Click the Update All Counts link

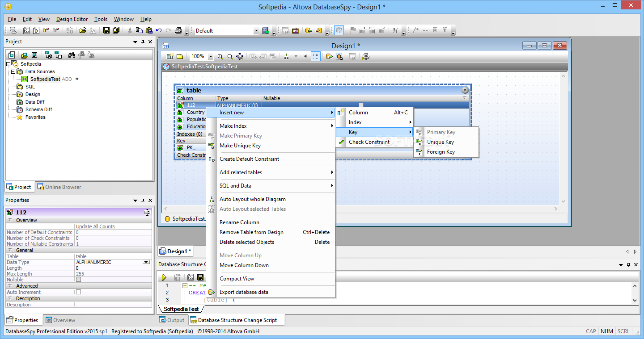click(95, 226)
